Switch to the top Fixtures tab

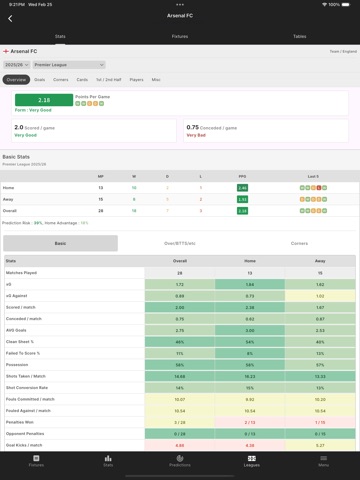180,36
